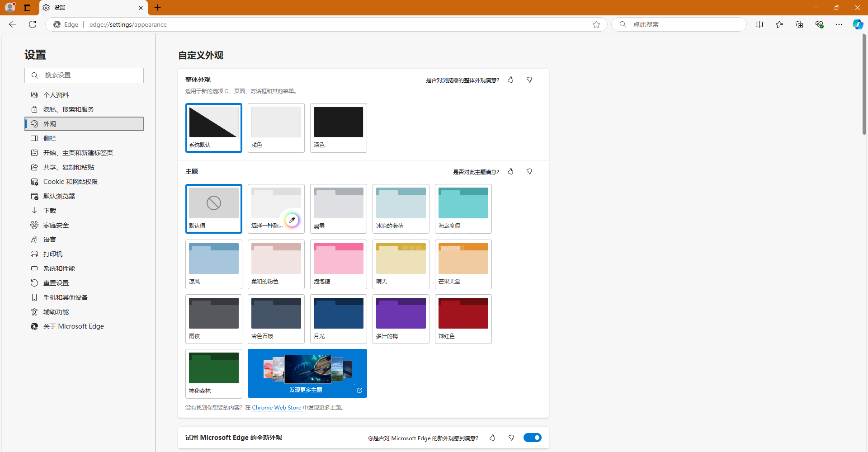Open Collections panel
Image resolution: width=868 pixels, height=452 pixels.
pyautogui.click(x=799, y=24)
